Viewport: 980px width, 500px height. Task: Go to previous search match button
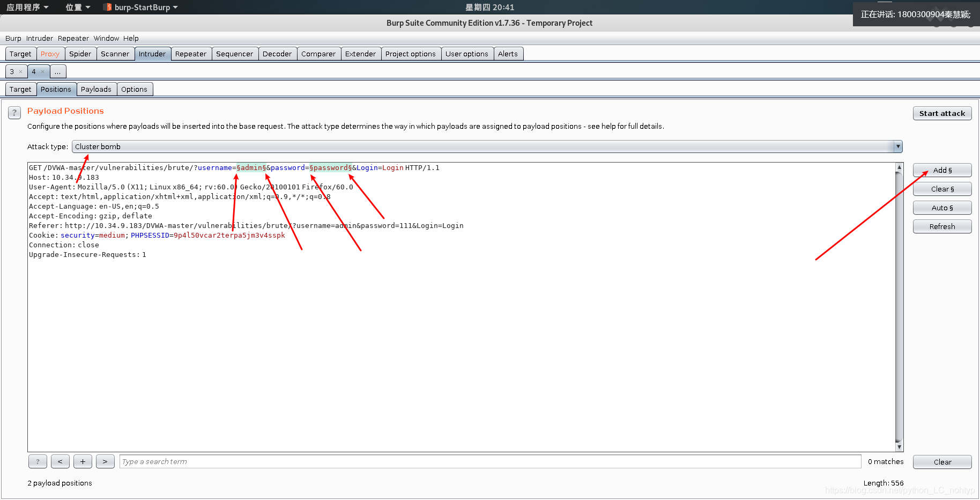[x=60, y=461]
